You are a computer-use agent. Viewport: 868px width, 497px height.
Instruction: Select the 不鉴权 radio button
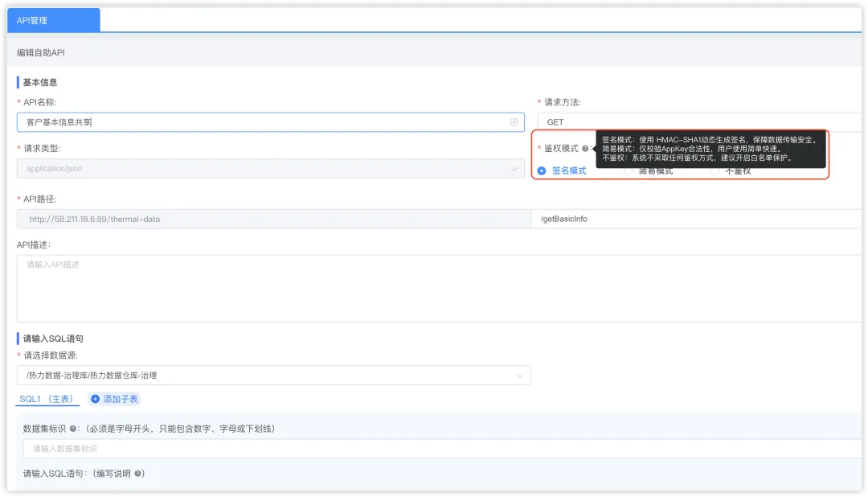tap(714, 171)
